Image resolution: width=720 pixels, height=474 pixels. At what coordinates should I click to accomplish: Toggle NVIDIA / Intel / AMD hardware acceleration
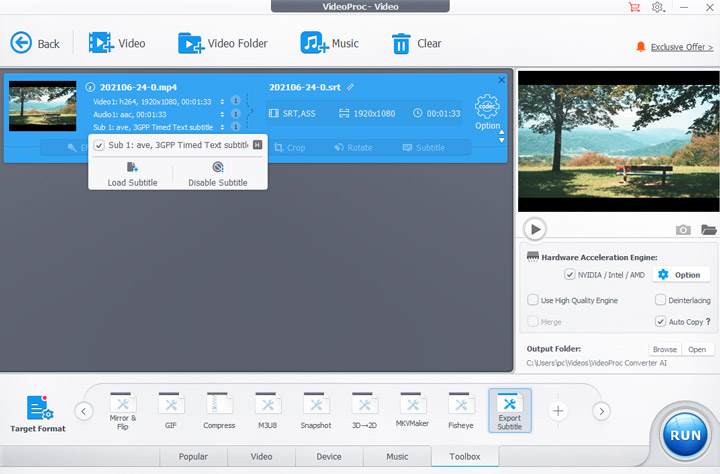pyautogui.click(x=569, y=275)
